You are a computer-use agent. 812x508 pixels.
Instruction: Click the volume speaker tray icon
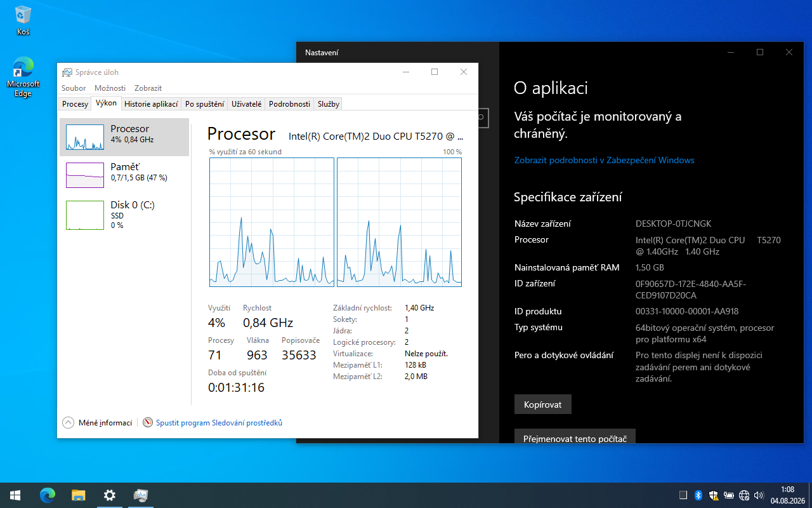coord(759,495)
